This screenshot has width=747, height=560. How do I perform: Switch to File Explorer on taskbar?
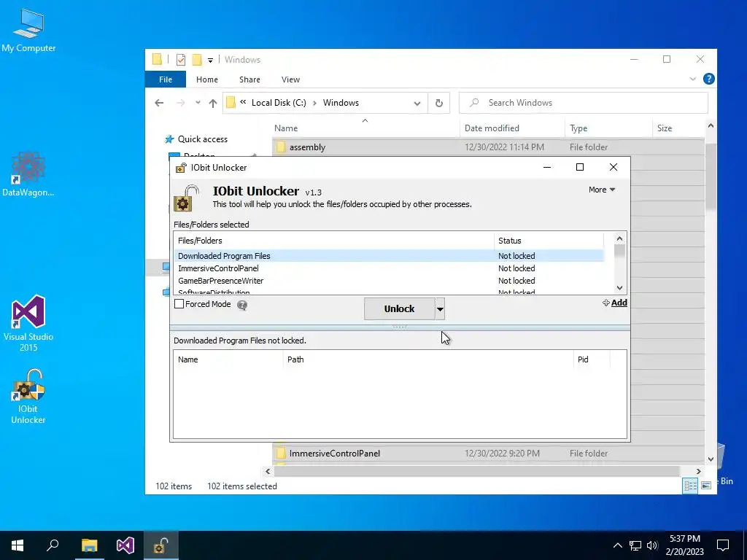(x=89, y=545)
